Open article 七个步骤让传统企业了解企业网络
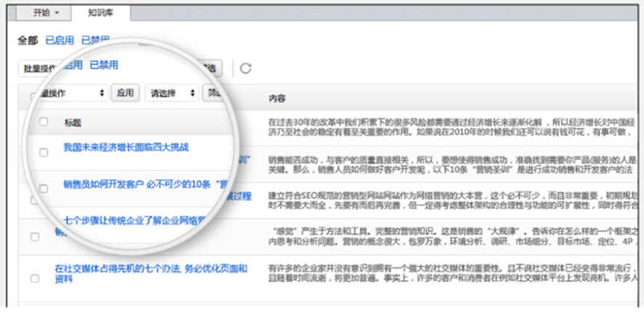This screenshot has width=644, height=313. (136, 221)
